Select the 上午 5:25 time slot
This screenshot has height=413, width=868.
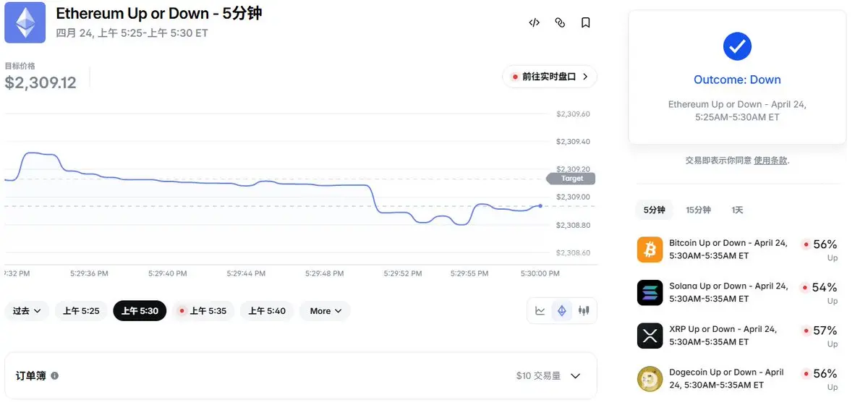click(81, 311)
